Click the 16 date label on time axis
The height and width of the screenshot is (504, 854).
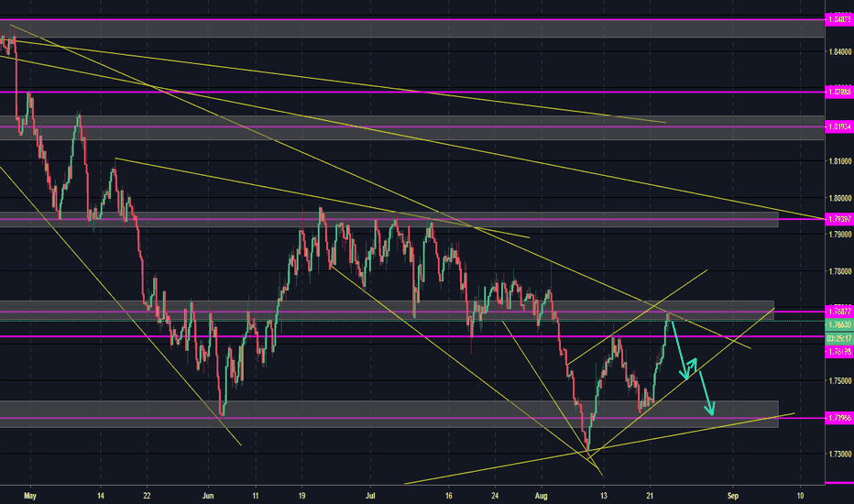pos(449,496)
